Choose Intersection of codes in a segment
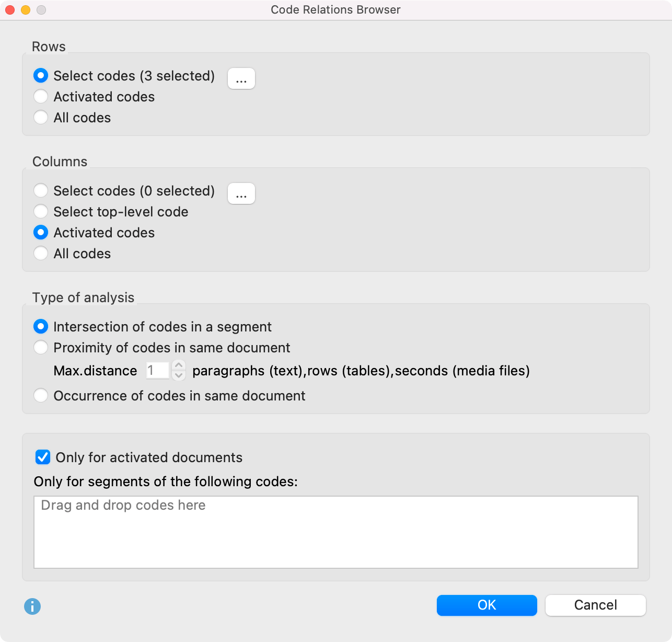The height and width of the screenshot is (642, 672). (41, 326)
